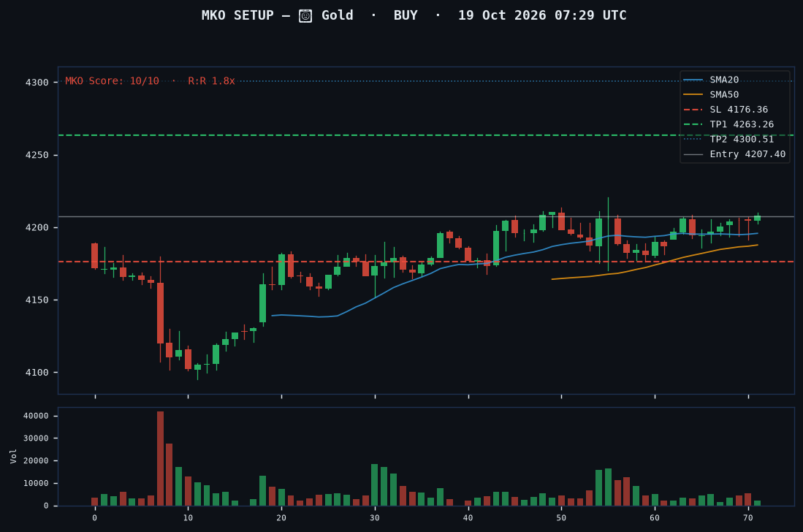The height and width of the screenshot is (532, 803).
Task: Click "BUY" in the chart title
Action: [406, 15]
